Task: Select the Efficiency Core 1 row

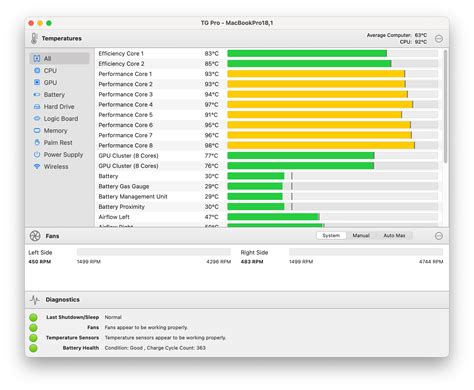Action: [268, 54]
